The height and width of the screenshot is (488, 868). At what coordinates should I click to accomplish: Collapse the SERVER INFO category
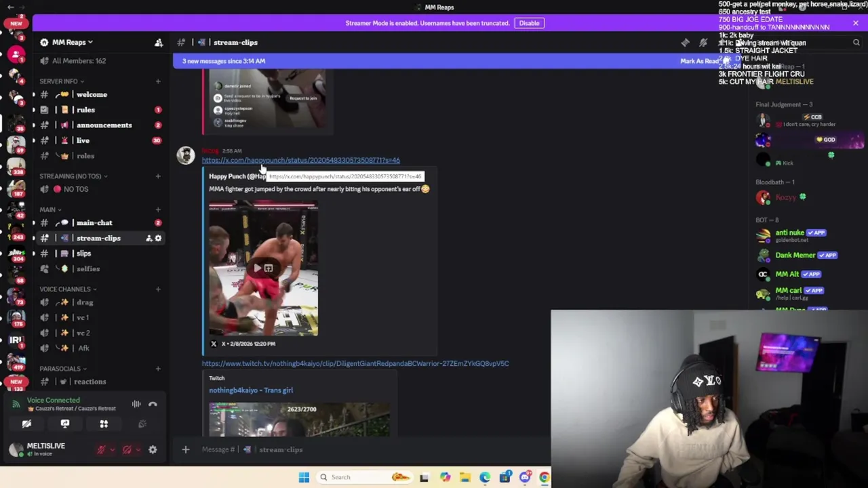[62, 81]
